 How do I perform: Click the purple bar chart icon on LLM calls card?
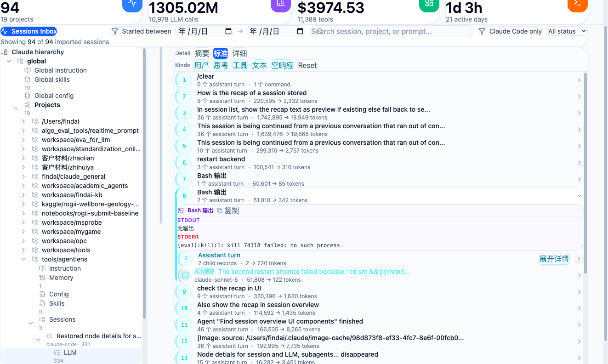[280, 3]
